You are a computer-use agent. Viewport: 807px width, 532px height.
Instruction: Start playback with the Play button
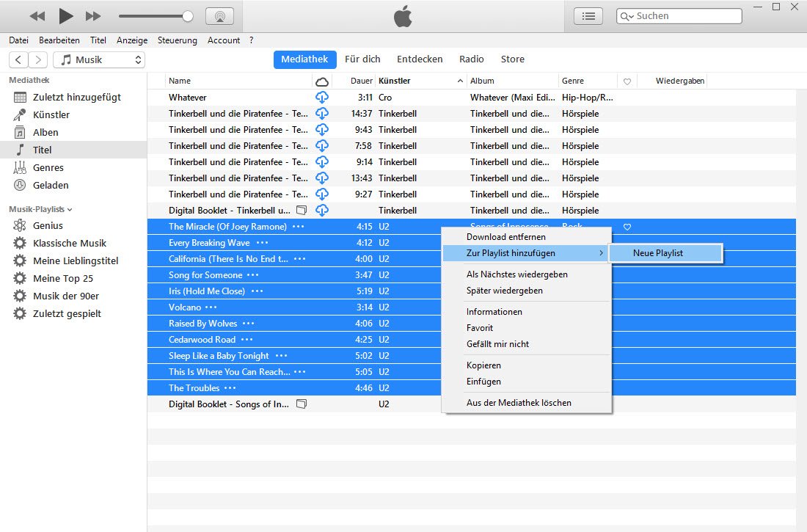[x=66, y=16]
